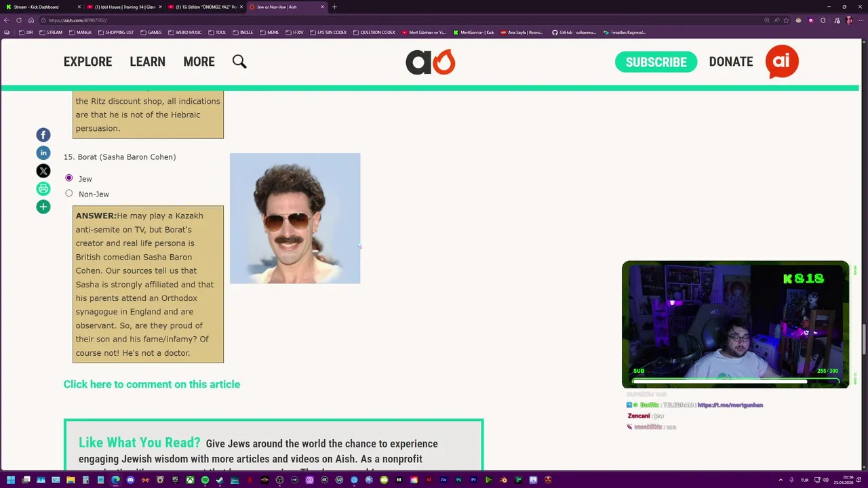Open the GitHub bookmark
The width and height of the screenshot is (868, 488).
tap(574, 33)
